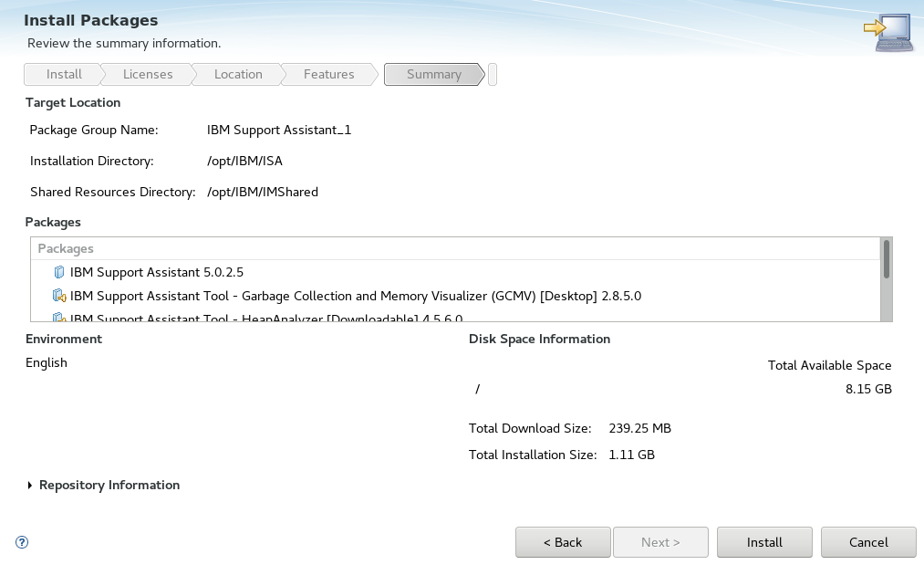Go to the Install step tab
The image size is (924, 565).
coord(64,74)
